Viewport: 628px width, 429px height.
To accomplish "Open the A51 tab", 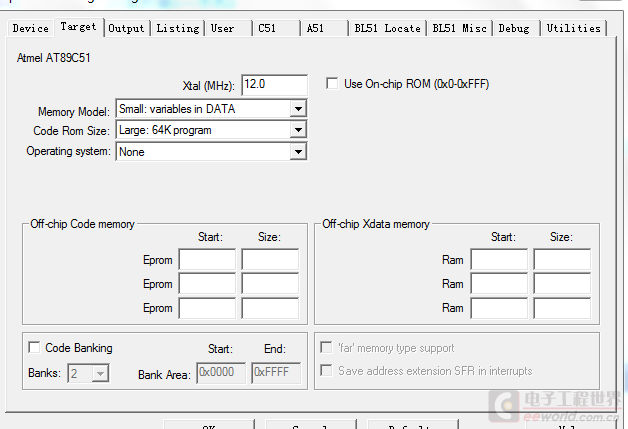I will pos(324,28).
